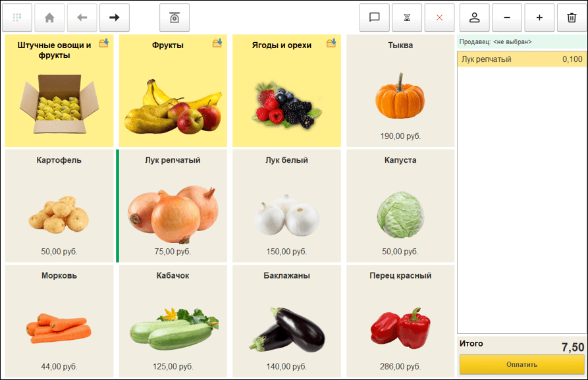Increase quantity with the plus button
Viewport: 588px width, 380px height.
(539, 18)
